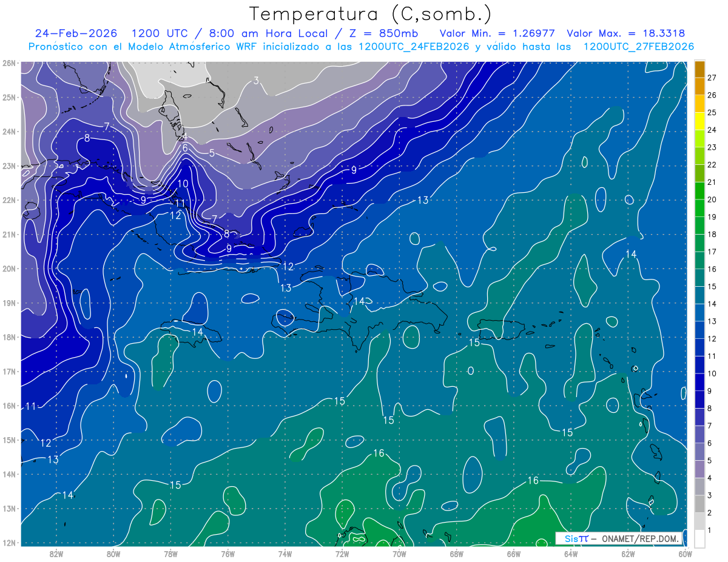Click the "60W" longitude axis label

pos(685,554)
